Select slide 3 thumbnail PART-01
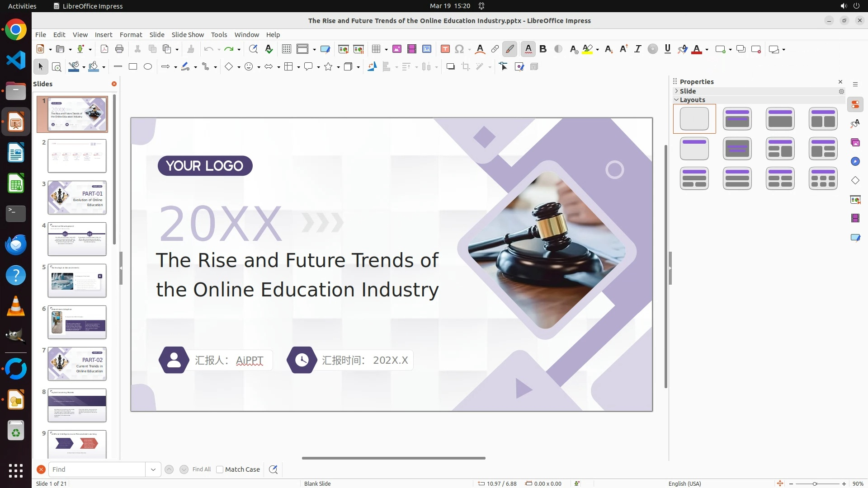868x488 pixels. pos(77,197)
